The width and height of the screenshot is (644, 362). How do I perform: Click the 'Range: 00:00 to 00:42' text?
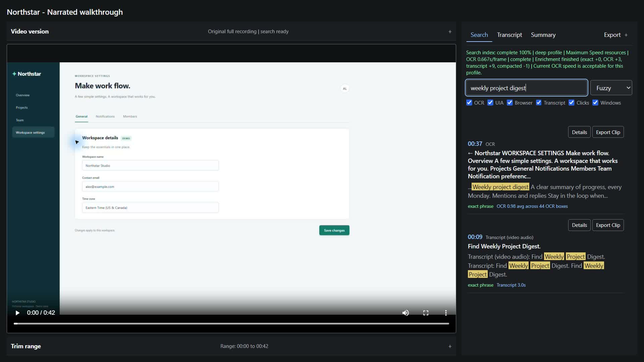click(x=244, y=346)
